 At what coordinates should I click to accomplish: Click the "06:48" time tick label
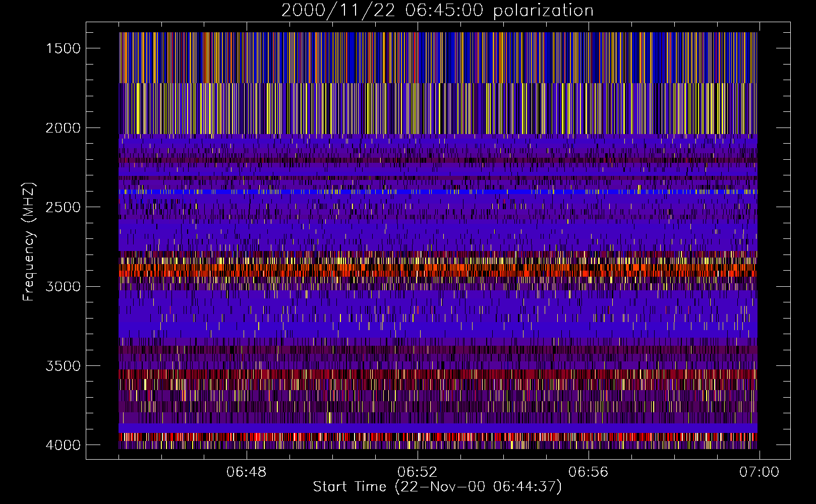click(x=247, y=472)
